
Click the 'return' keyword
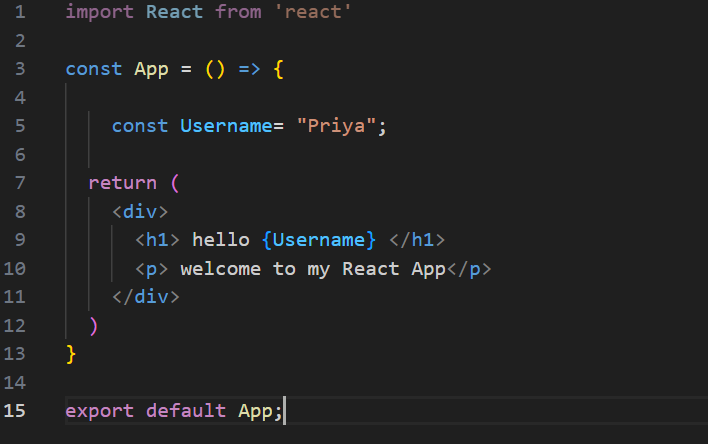(122, 183)
